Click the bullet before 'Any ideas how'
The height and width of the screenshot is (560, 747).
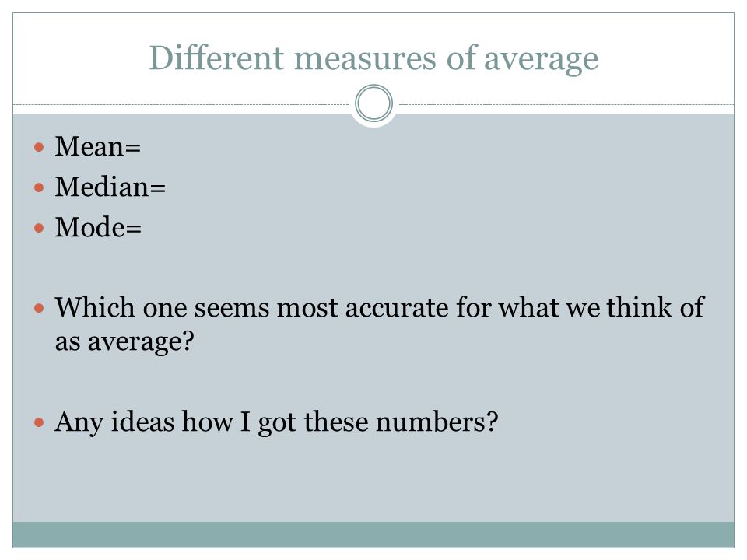point(39,422)
